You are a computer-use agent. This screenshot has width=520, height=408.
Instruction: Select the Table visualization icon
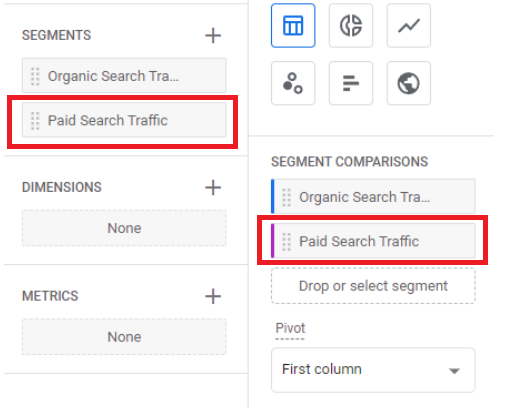[293, 26]
